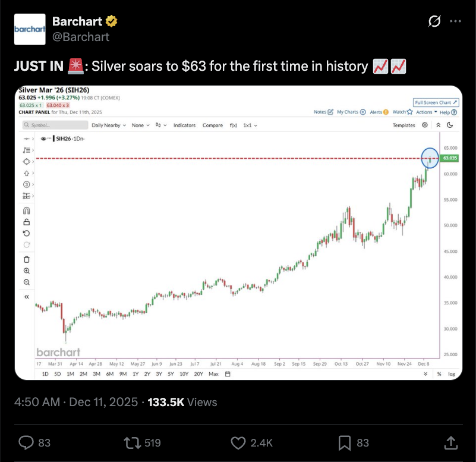476x462 pixels.
Task: Toggle the drawing lock padlock icon
Action: click(26, 222)
